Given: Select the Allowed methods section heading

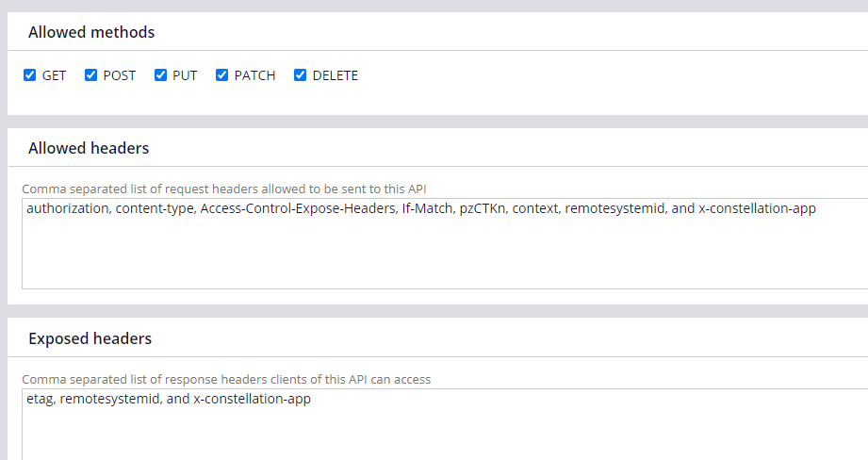Looking at the screenshot, I should [91, 33].
